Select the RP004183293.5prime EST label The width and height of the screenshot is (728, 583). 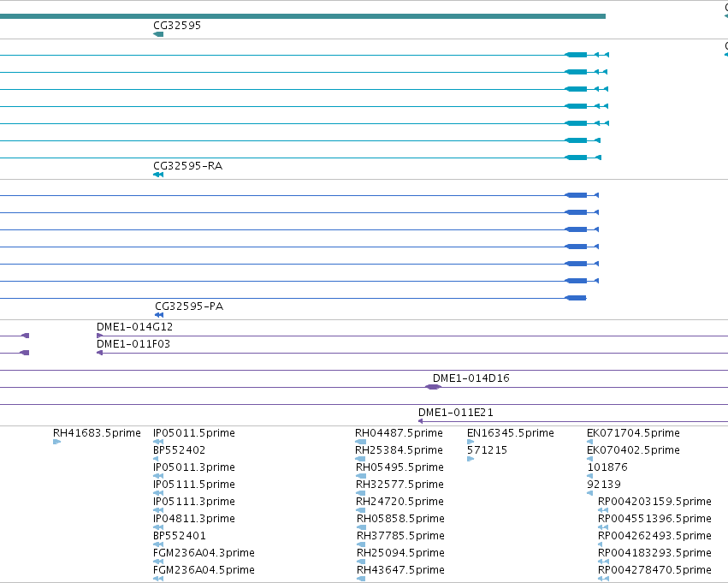(654, 553)
